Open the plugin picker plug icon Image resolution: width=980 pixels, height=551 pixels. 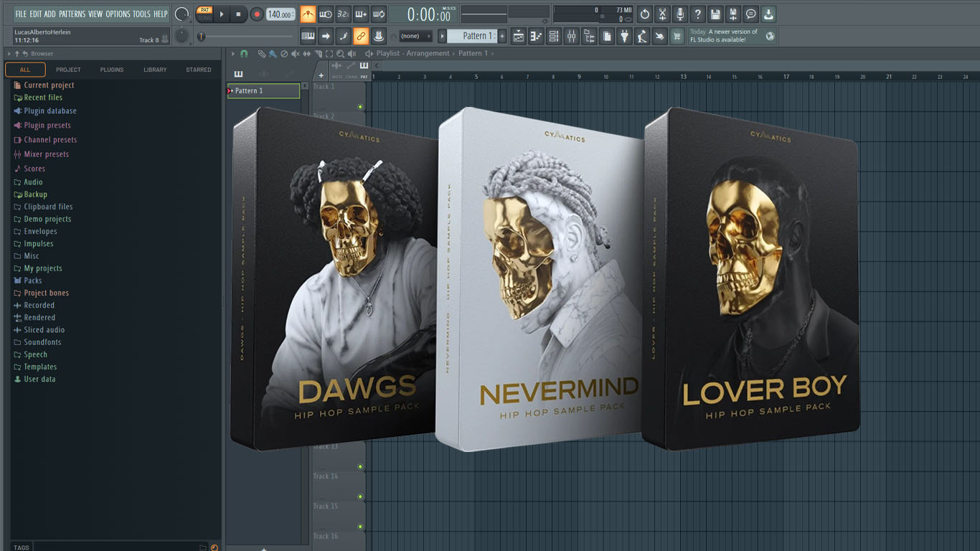click(624, 36)
